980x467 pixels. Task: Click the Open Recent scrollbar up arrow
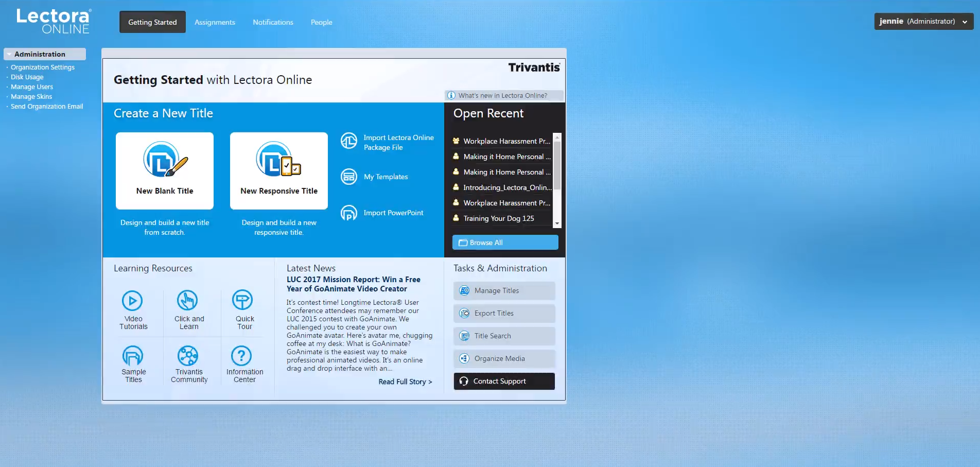coord(557,137)
